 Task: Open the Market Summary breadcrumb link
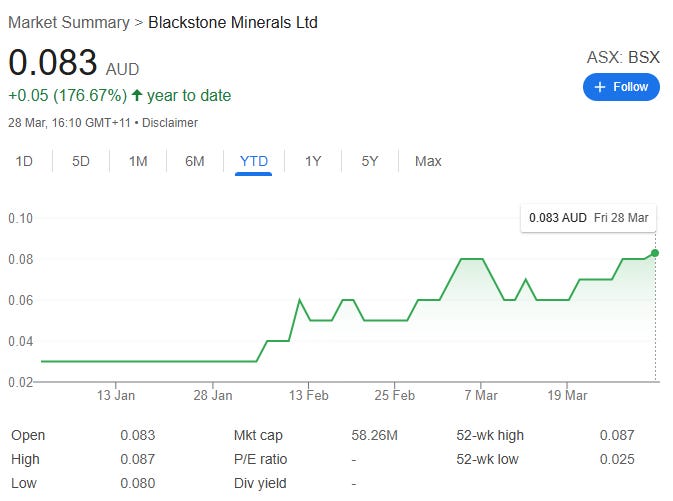[x=69, y=22]
